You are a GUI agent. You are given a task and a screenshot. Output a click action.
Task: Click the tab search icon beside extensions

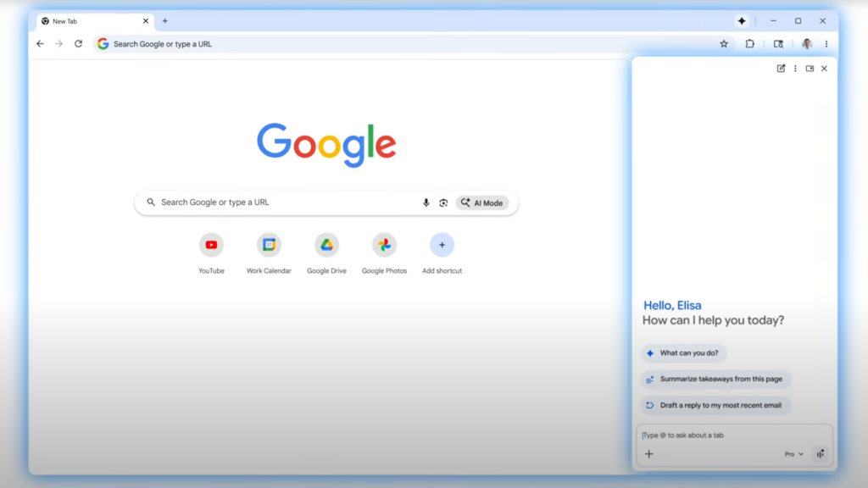778,44
